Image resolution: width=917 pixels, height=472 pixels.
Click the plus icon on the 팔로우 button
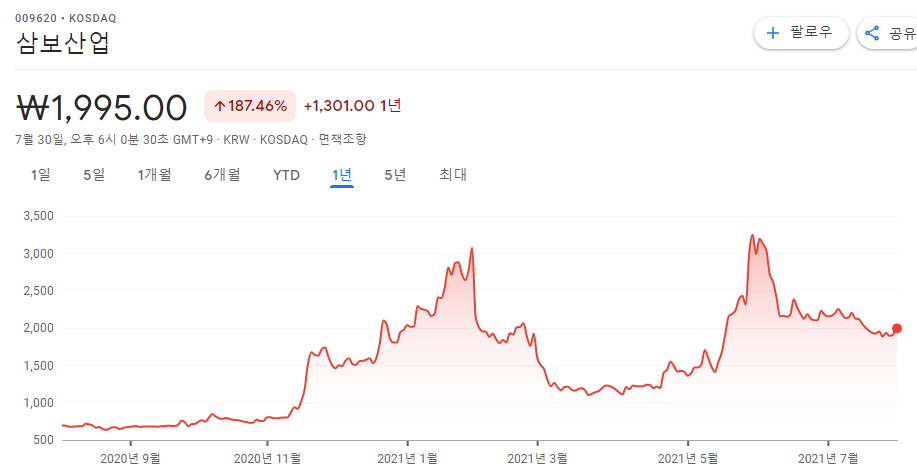coord(773,33)
